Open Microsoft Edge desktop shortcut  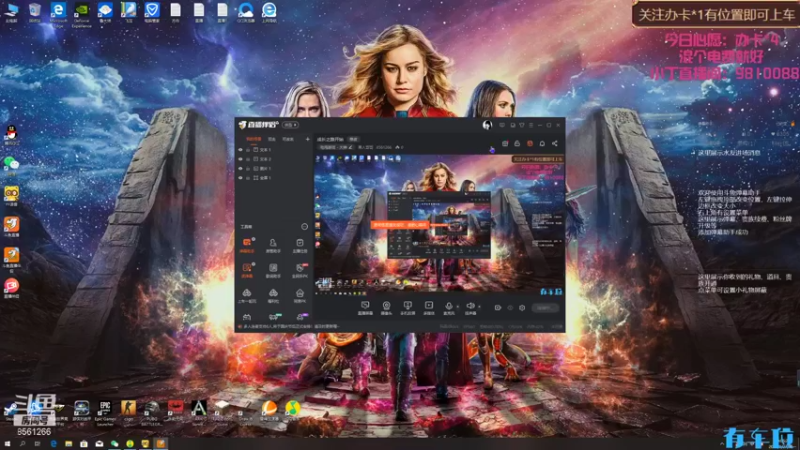(x=58, y=13)
